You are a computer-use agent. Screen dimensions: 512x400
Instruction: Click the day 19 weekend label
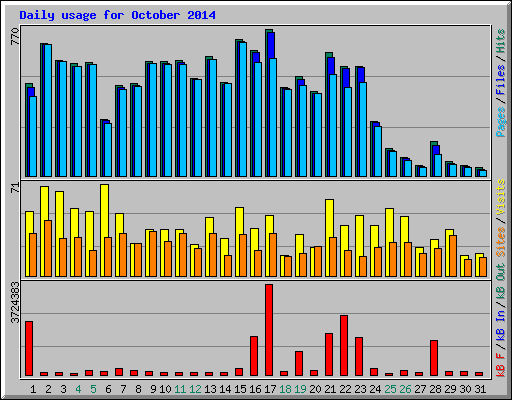point(300,389)
